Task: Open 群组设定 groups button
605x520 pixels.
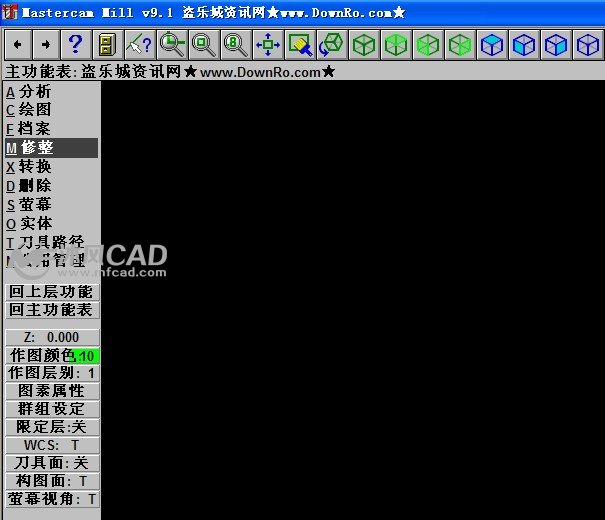Action: click(x=52, y=409)
